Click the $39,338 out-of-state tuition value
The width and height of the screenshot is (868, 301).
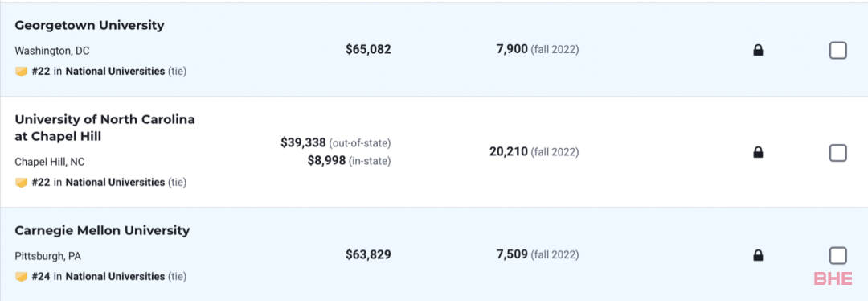304,143
